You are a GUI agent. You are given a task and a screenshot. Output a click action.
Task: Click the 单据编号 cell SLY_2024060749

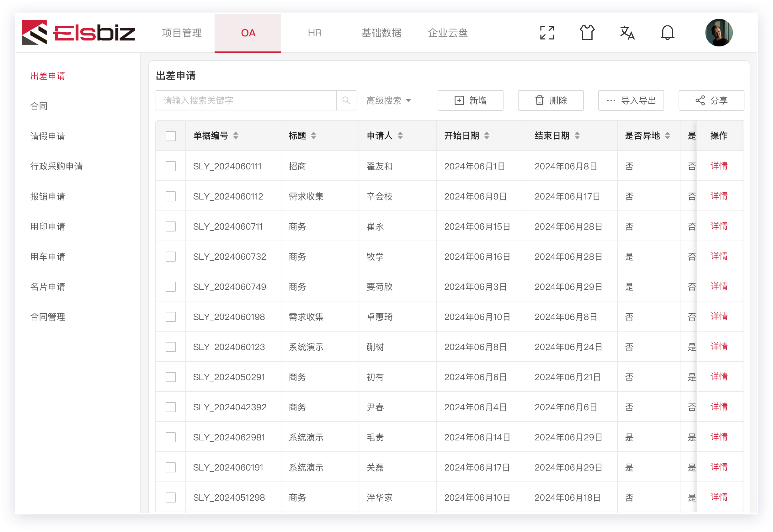[x=230, y=287]
